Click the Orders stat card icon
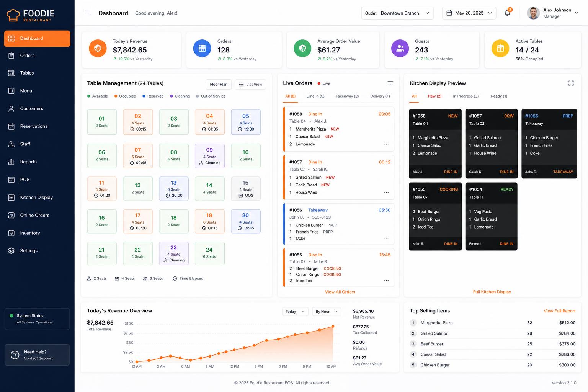The image size is (588, 392). [202, 49]
